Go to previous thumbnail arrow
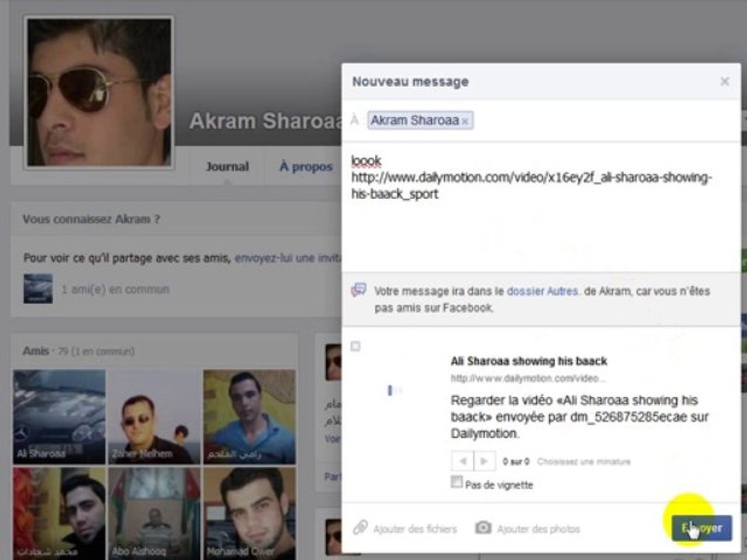The height and width of the screenshot is (560, 747). click(462, 461)
